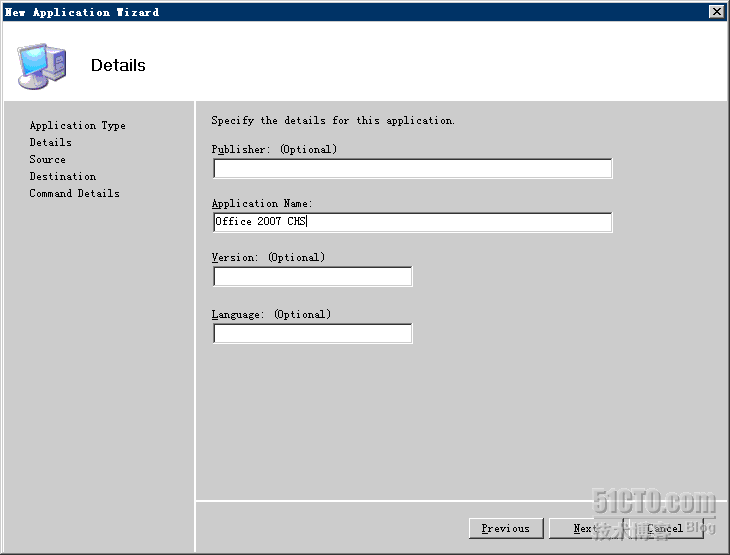Click the Language optional field

point(312,333)
